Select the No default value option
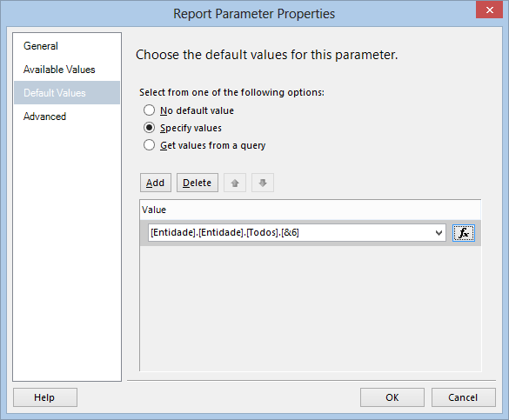Image resolution: width=509 pixels, height=420 pixels. [149, 110]
